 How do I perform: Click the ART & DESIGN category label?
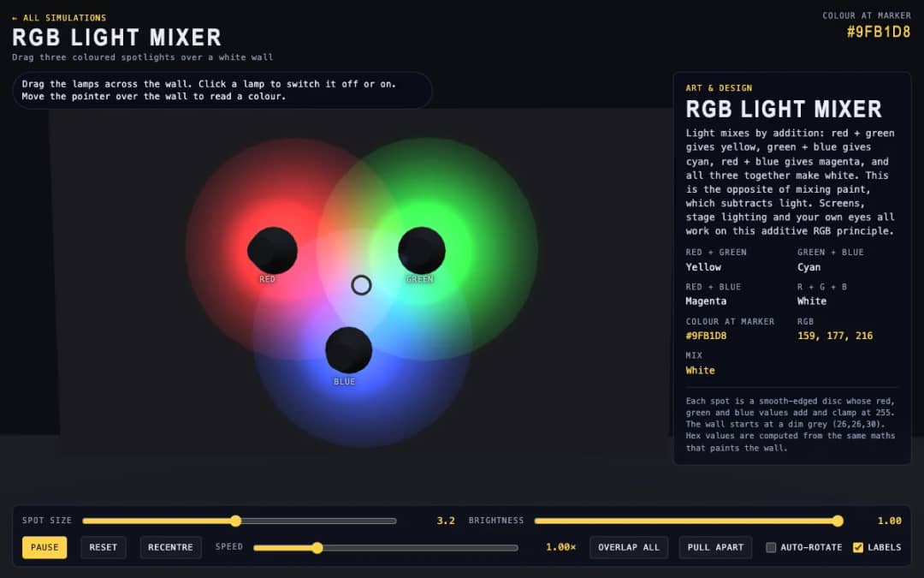point(719,88)
